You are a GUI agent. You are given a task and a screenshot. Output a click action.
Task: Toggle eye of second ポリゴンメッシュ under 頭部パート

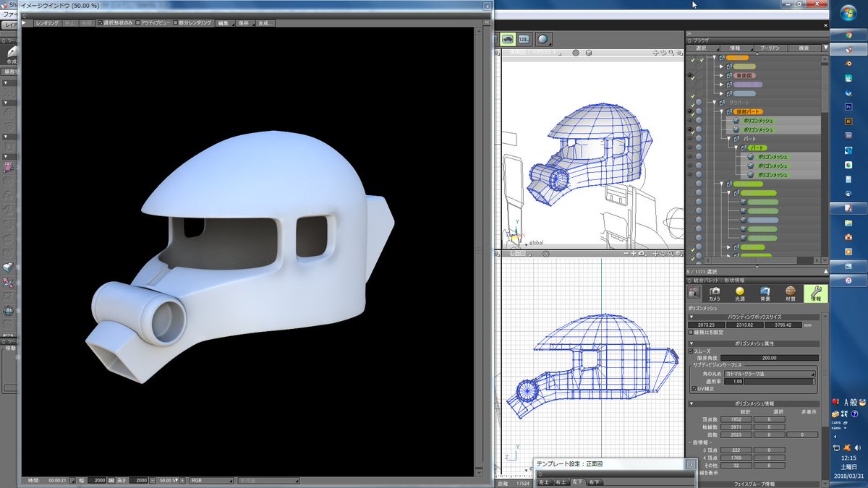click(x=690, y=130)
